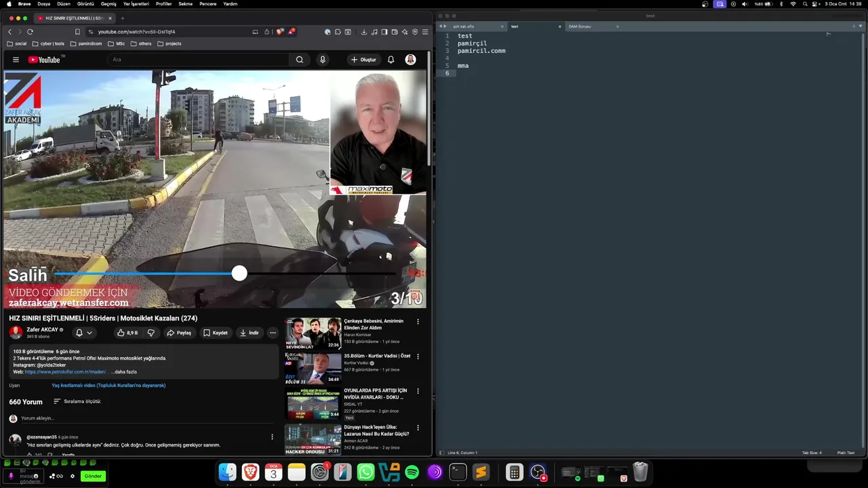Start voice search with the microphone icon
The image size is (868, 488).
coord(323,60)
